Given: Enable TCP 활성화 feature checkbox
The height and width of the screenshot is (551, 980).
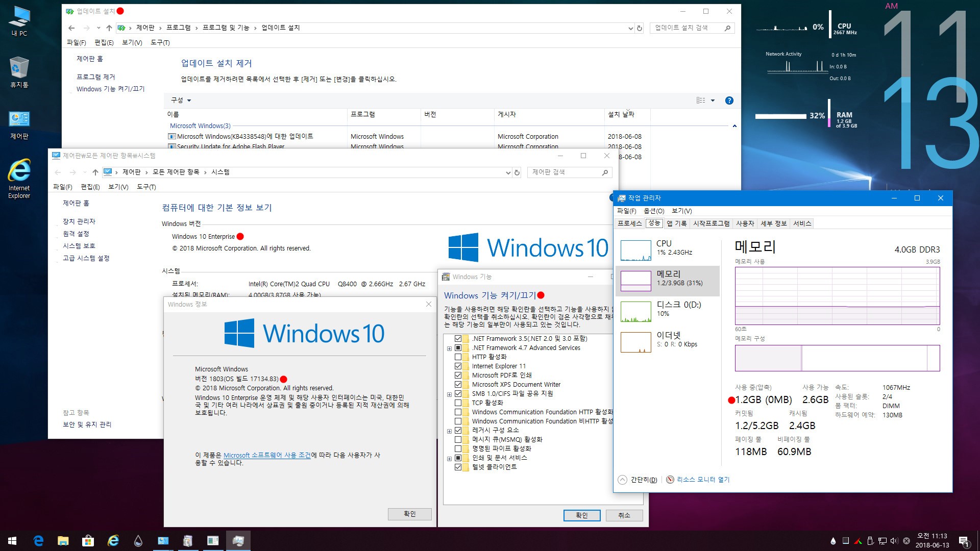Looking at the screenshot, I should [x=458, y=403].
